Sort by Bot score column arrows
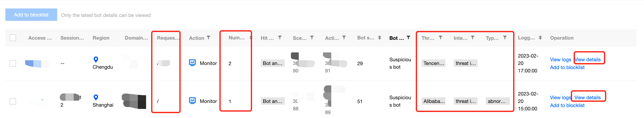This screenshot has height=118, width=644. pyautogui.click(x=379, y=38)
